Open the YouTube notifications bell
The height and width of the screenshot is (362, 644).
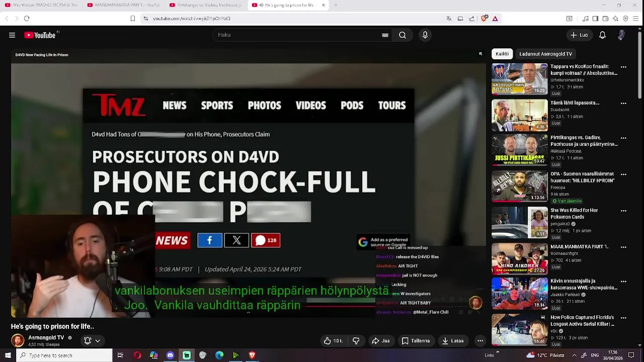[602, 35]
